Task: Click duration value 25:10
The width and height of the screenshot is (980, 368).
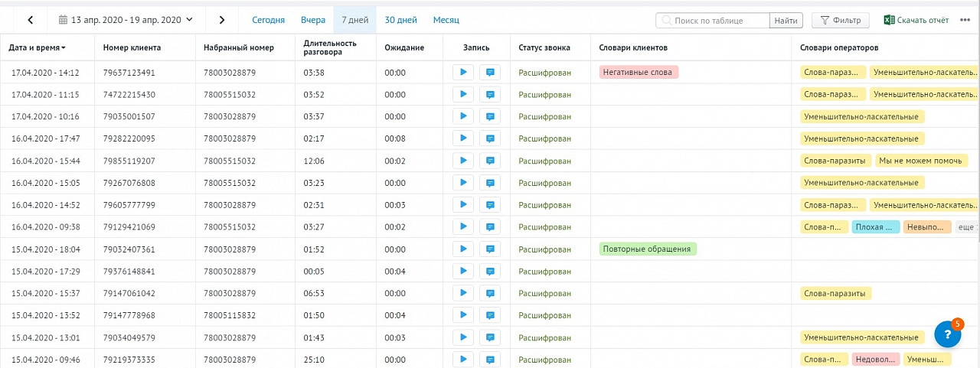Action: (314, 360)
